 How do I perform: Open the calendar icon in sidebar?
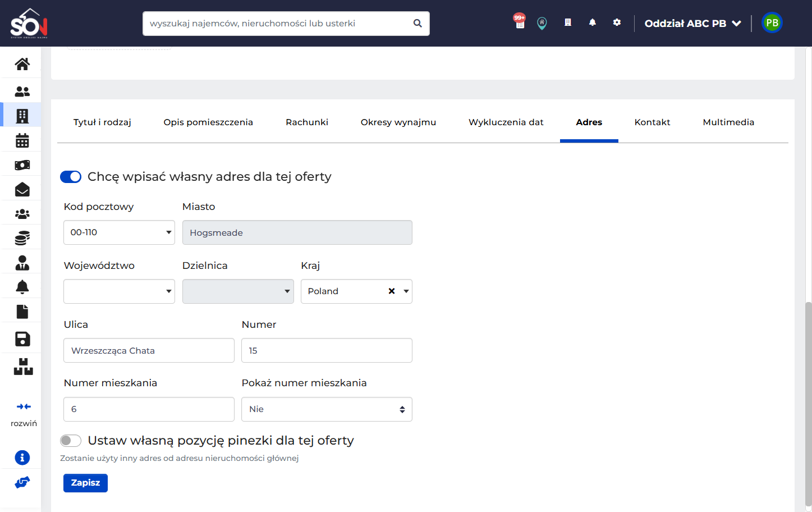[22, 140]
